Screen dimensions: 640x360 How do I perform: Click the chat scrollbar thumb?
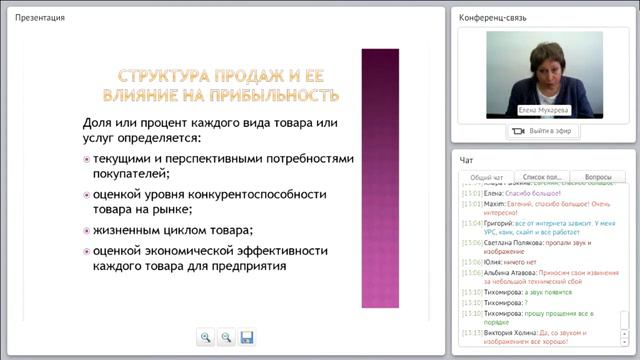624,320
